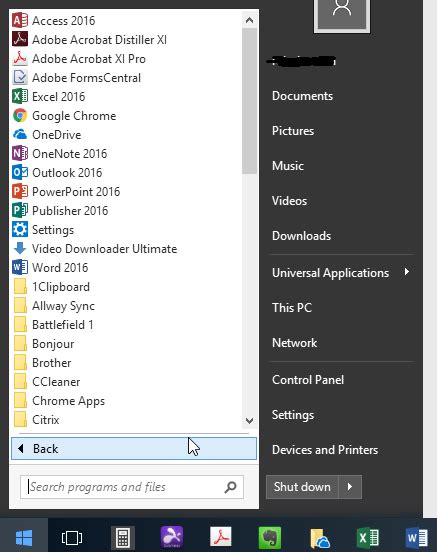
Task: Open This PC
Action: click(292, 308)
